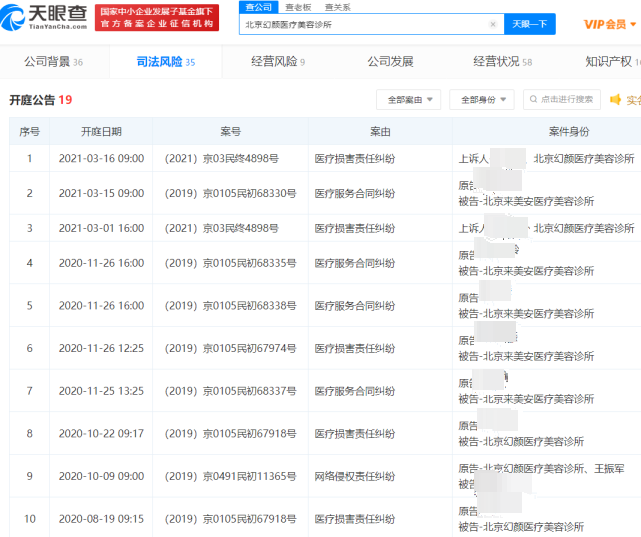Select the 查公司 search tab
This screenshot has width=641, height=537.
tap(258, 7)
